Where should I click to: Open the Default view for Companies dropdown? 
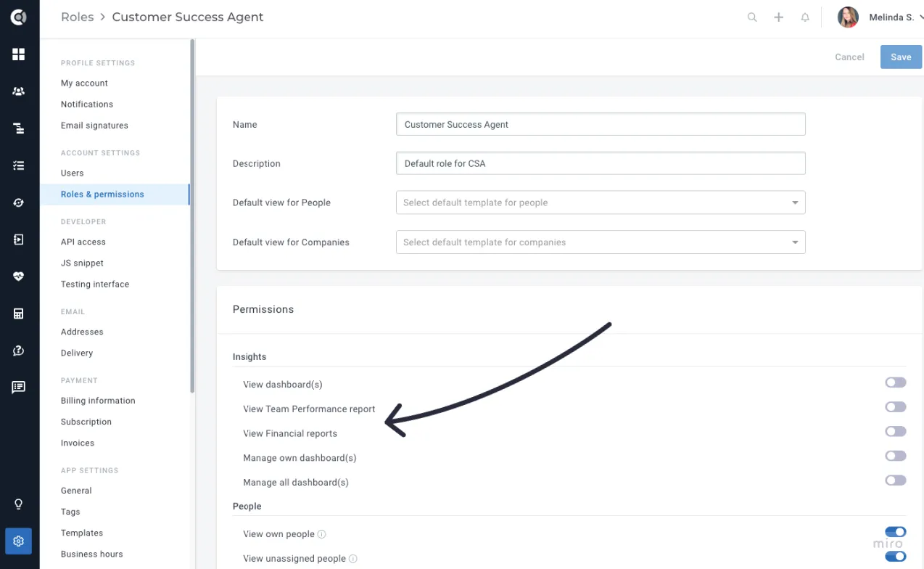click(601, 242)
